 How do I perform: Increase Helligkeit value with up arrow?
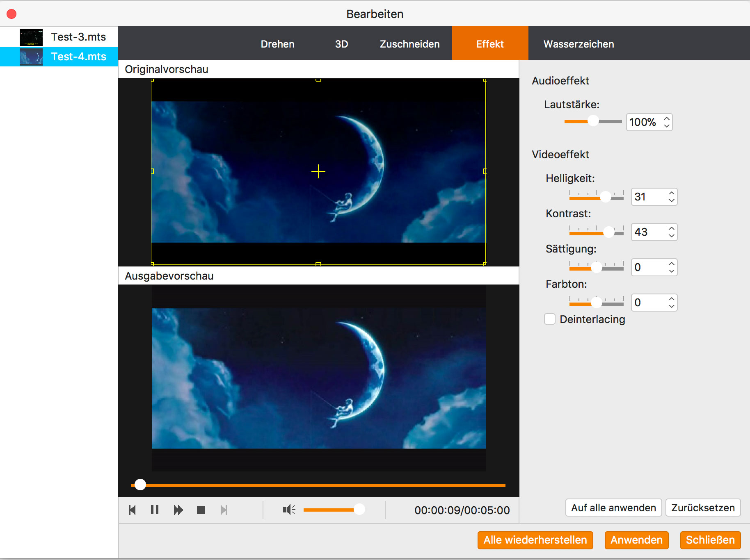[x=672, y=193]
